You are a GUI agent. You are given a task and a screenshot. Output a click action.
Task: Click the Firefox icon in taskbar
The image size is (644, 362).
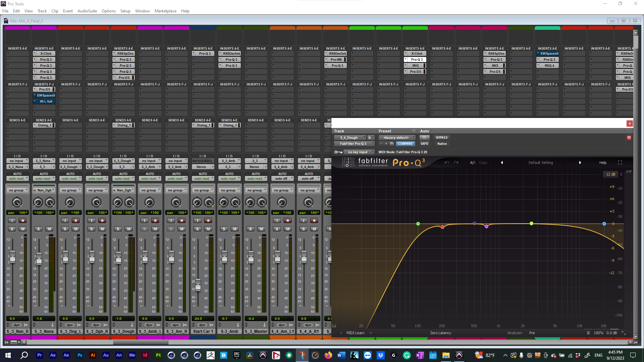328,355
